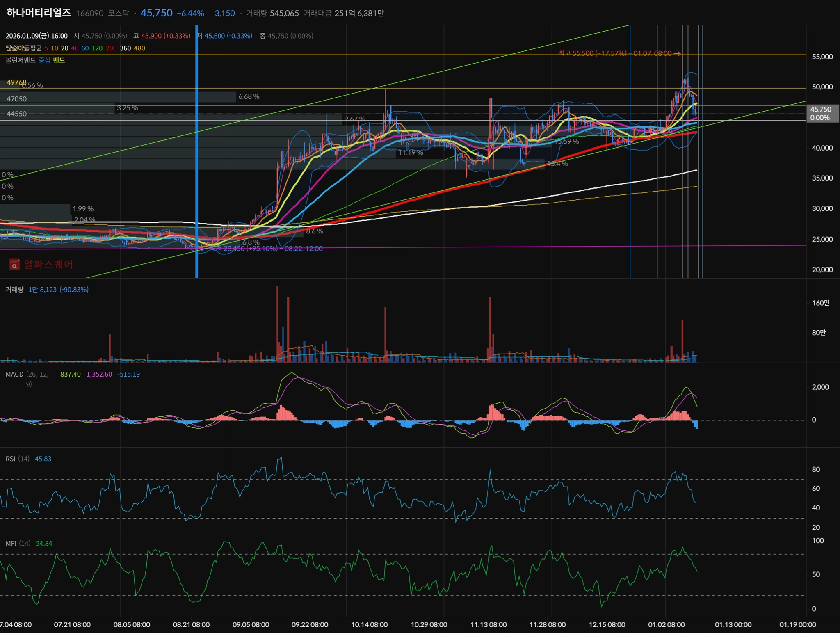Toggle the 60 moving average legend item
840x633 pixels.
point(85,48)
